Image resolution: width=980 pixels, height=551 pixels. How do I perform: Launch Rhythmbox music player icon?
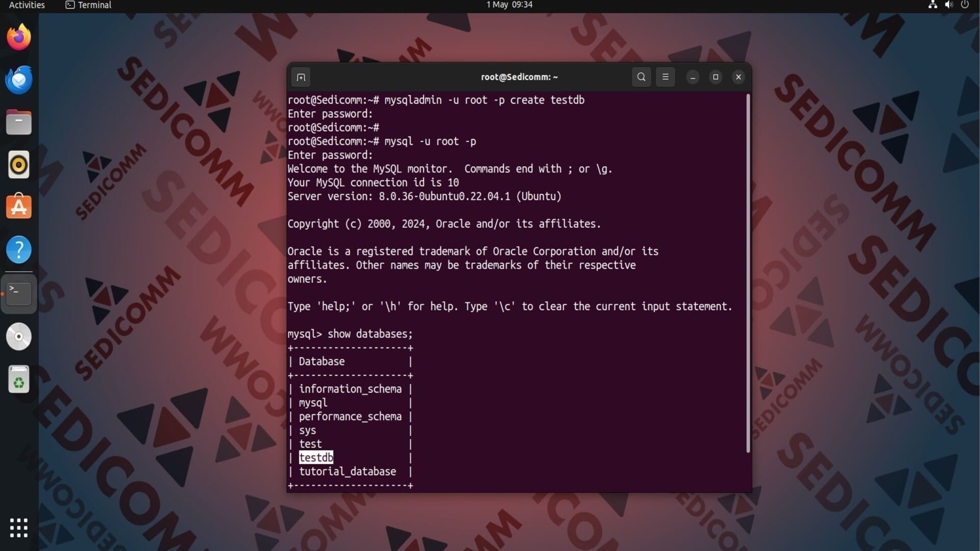[19, 165]
